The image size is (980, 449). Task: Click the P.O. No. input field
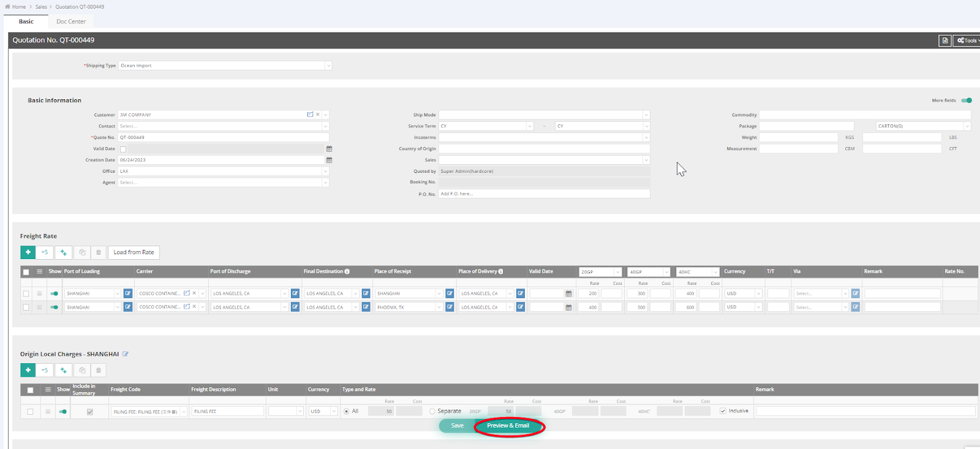pos(543,194)
